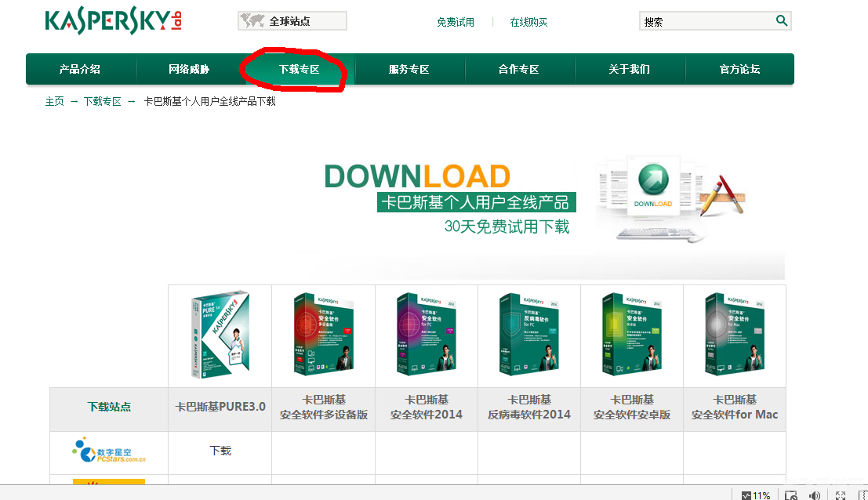This screenshot has width=868, height=500.
Task: Switch to the 服务专区 tab
Action: point(410,69)
